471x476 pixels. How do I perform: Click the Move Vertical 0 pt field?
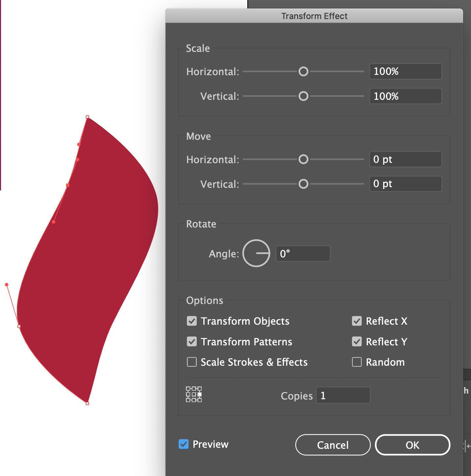[406, 184]
